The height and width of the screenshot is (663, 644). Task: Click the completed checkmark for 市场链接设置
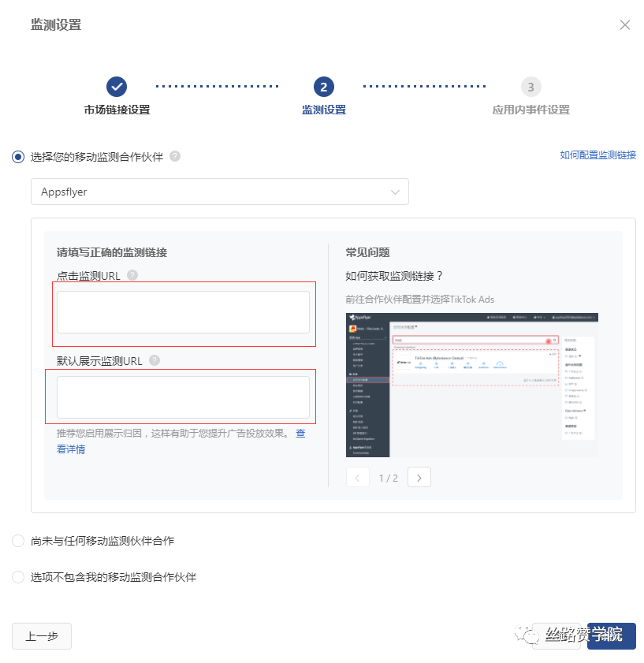point(117,87)
